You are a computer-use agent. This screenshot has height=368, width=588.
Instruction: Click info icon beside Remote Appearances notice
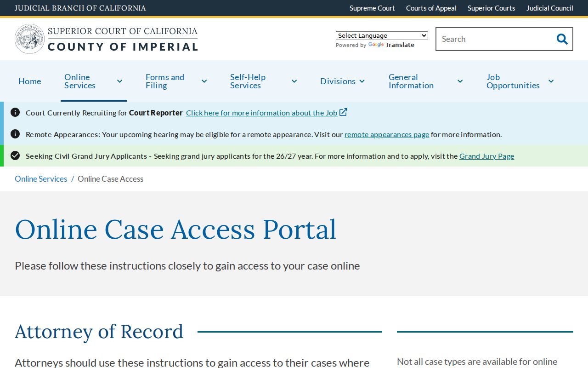point(15,134)
